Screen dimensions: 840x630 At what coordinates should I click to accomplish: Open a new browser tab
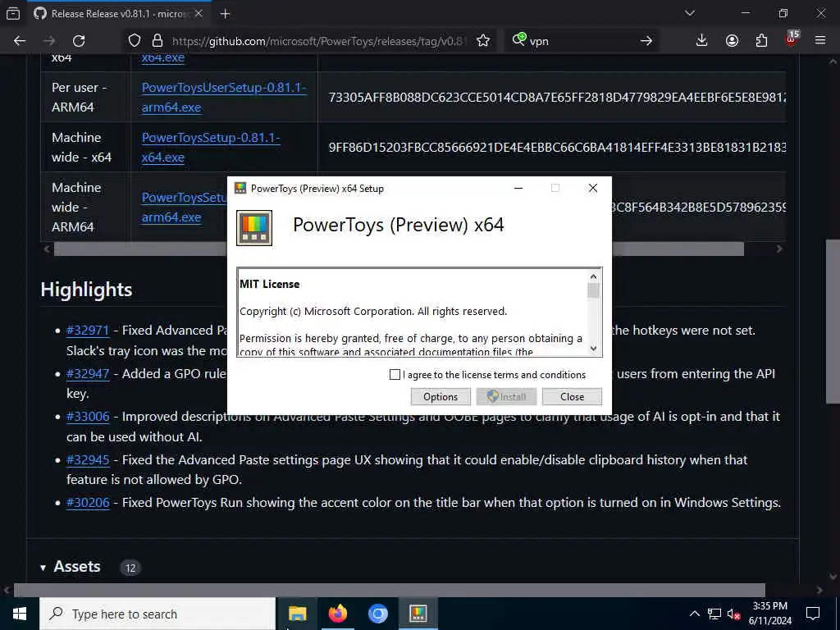[225, 14]
